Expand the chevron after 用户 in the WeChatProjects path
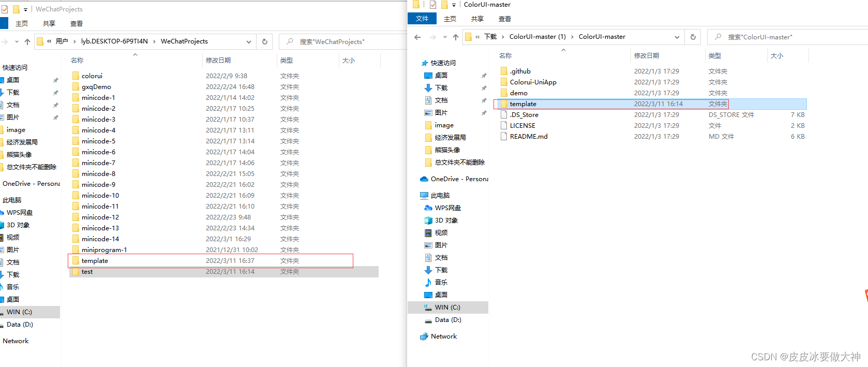 tap(74, 41)
